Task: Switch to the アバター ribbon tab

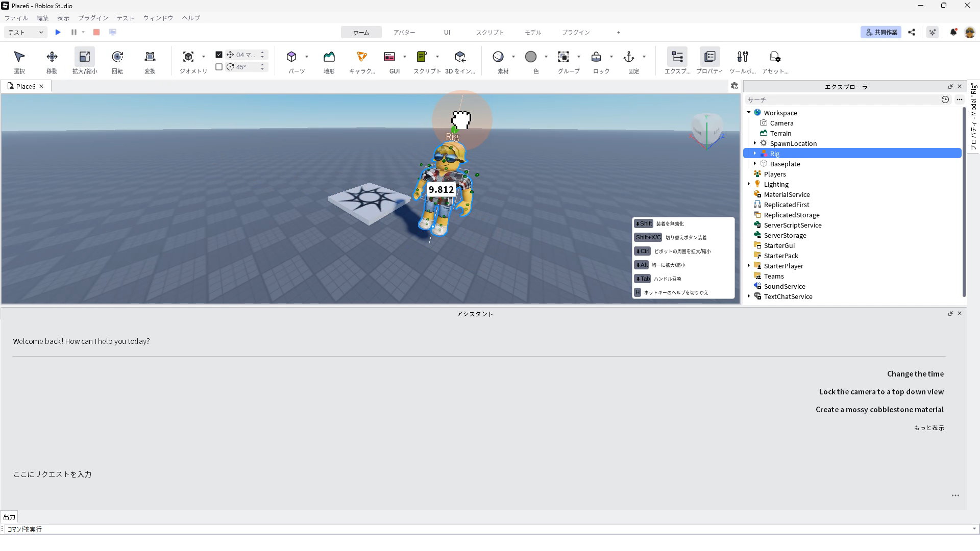Action: click(x=404, y=32)
